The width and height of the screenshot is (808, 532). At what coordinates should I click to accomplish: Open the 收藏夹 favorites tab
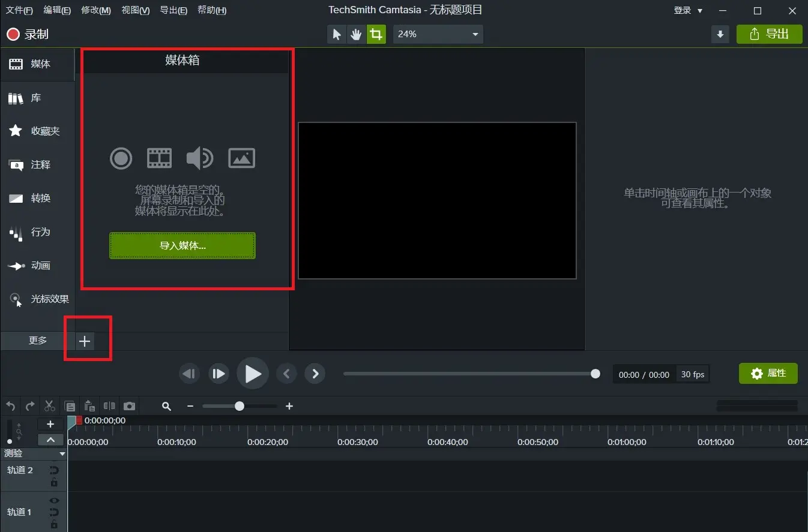(x=37, y=131)
